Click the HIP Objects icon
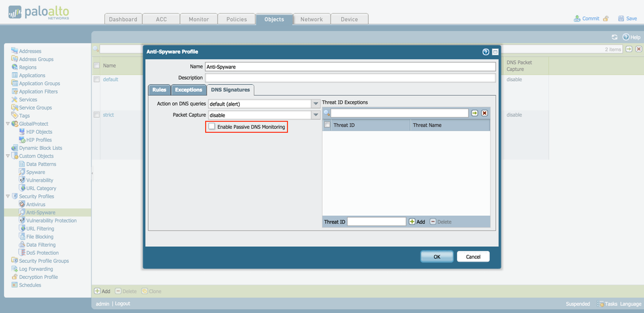Viewport: 644px width, 313px height. pyautogui.click(x=22, y=132)
